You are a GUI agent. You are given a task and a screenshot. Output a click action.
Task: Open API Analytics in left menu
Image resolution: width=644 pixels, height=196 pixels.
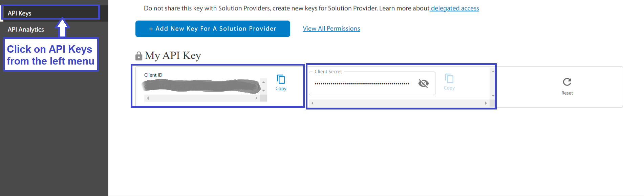26,29
